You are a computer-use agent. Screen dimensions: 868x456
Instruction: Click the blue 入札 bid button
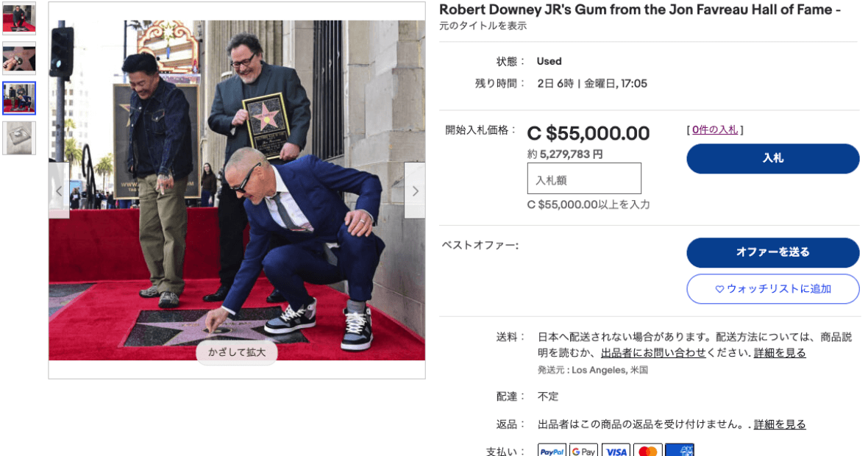coord(773,158)
